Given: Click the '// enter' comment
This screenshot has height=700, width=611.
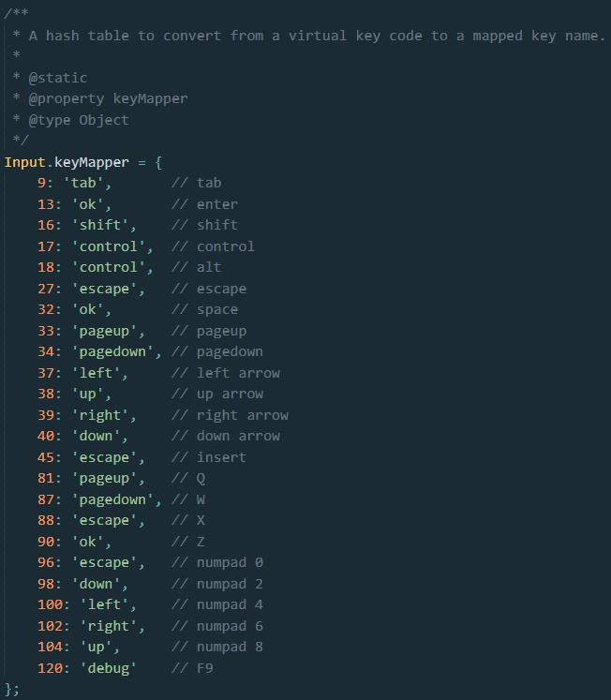Looking at the screenshot, I should click(x=205, y=204).
